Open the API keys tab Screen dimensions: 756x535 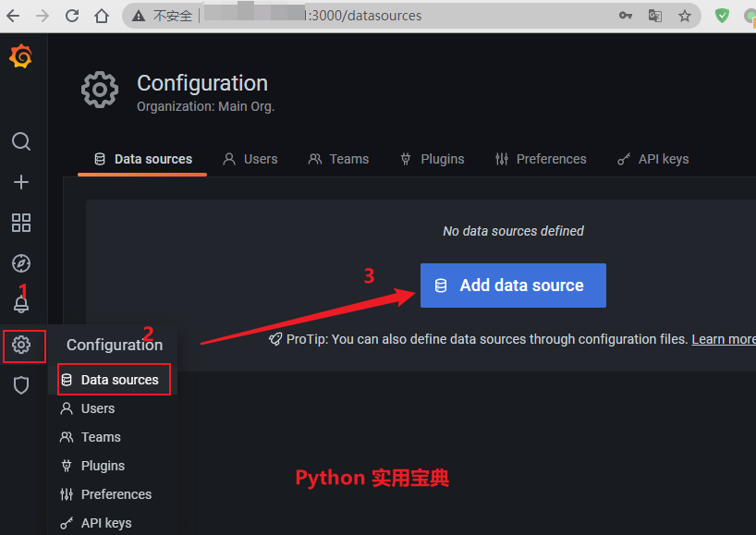click(x=653, y=159)
